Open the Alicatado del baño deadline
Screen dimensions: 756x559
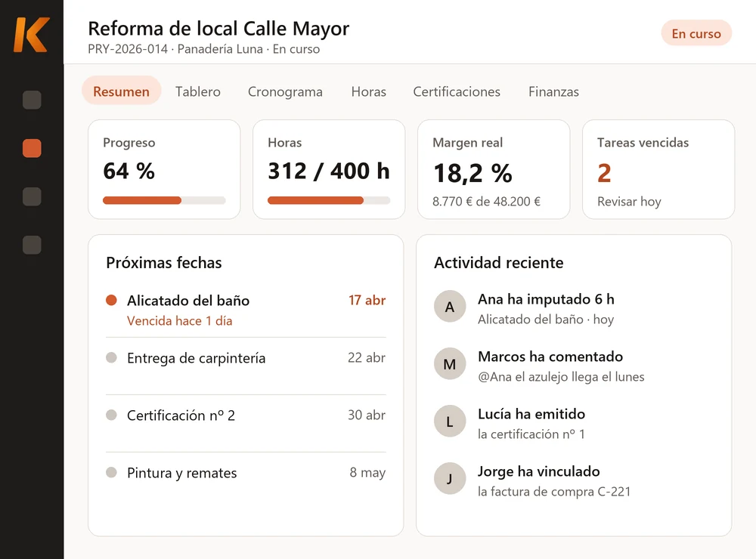[246, 310]
